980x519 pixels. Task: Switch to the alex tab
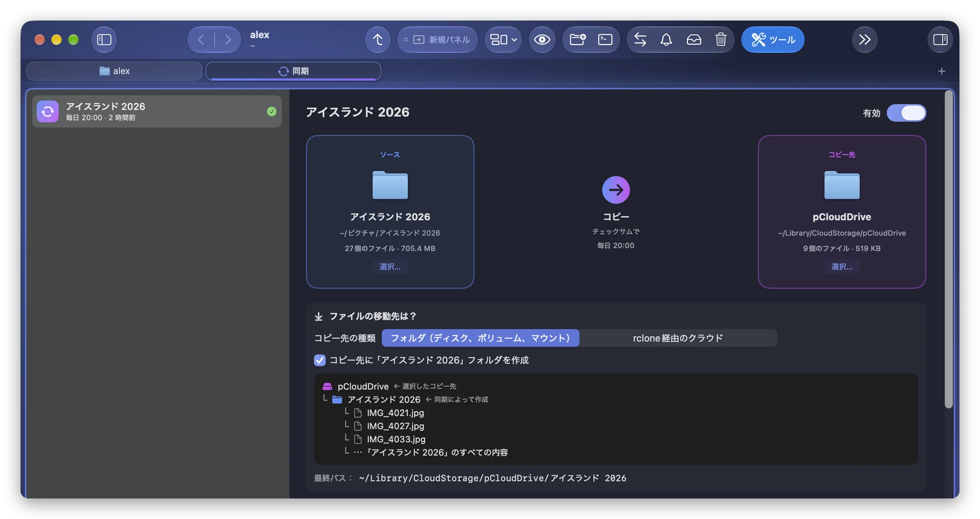coord(115,71)
